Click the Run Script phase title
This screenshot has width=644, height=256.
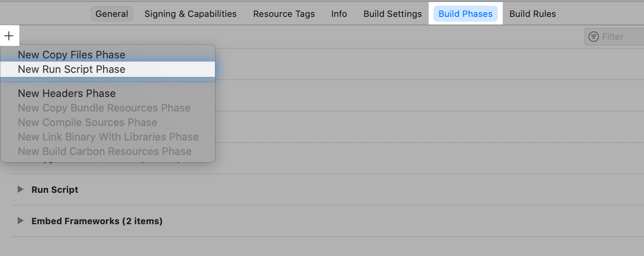55,190
